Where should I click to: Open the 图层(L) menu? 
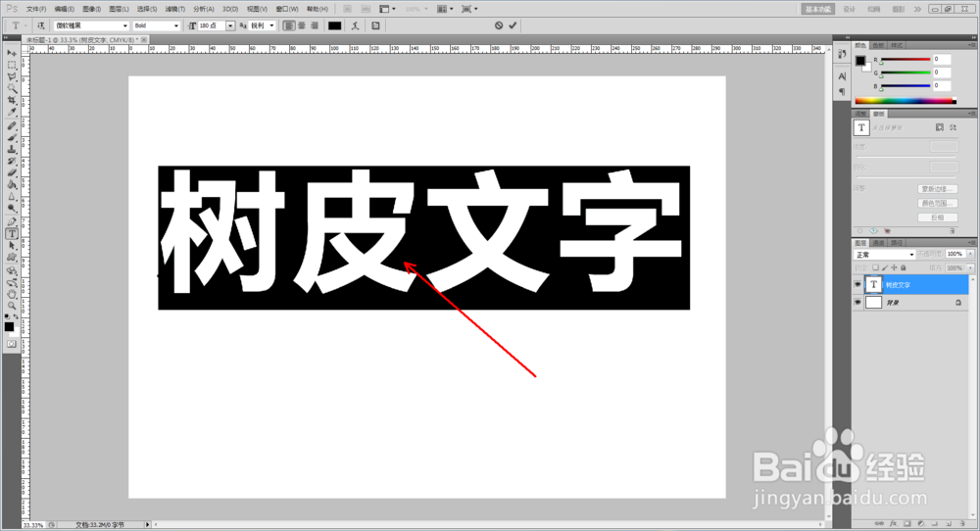point(119,9)
